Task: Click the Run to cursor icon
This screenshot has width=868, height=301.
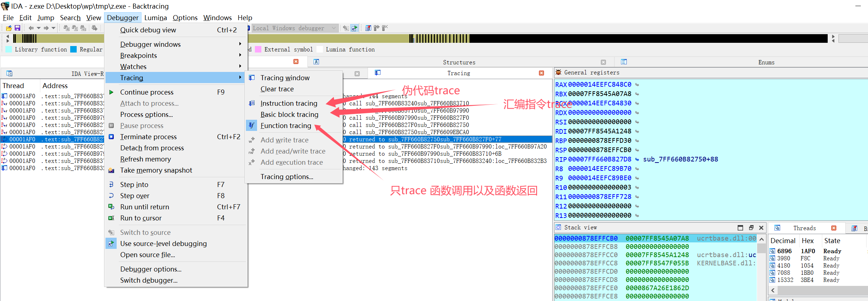Action: point(111,218)
